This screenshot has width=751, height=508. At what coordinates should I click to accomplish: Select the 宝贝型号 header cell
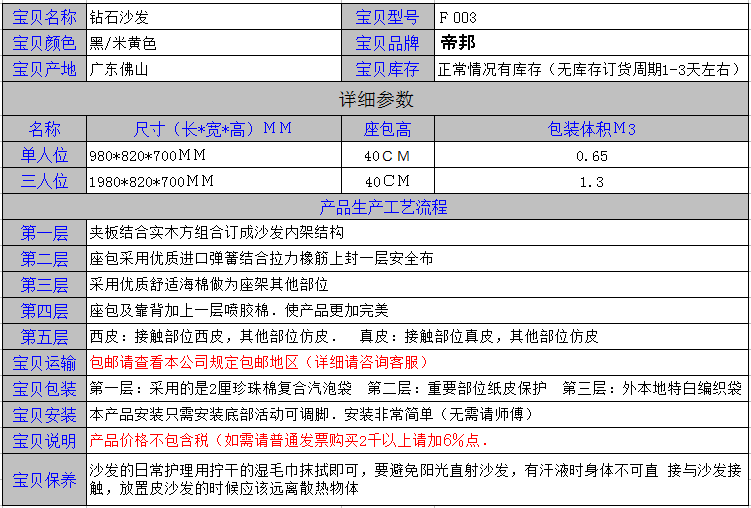pos(388,17)
